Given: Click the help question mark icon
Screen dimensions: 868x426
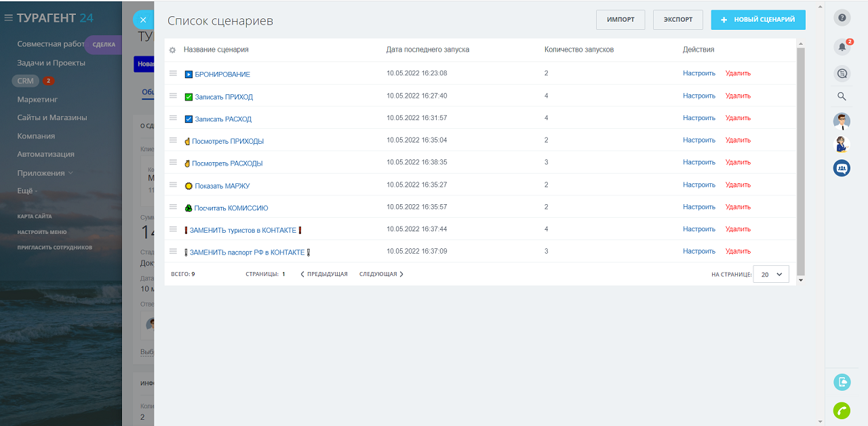Looking at the screenshot, I should point(842,18).
